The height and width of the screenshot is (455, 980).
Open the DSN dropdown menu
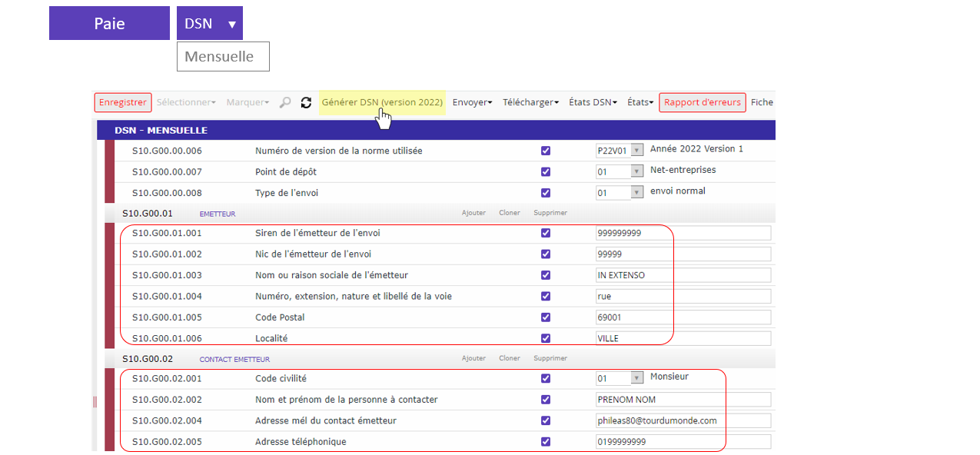210,23
